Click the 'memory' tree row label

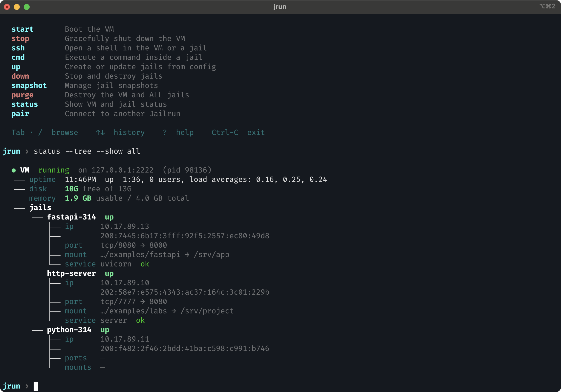coord(43,198)
